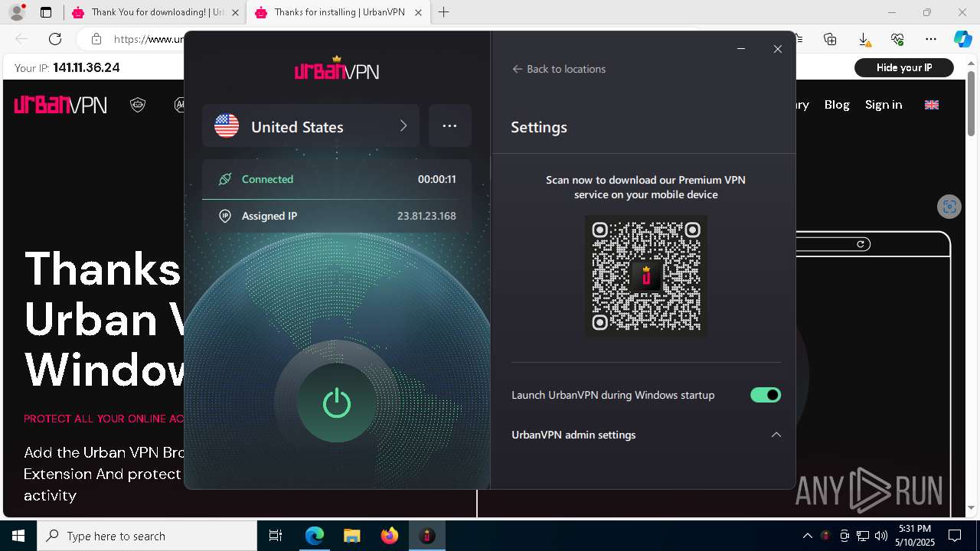The width and height of the screenshot is (980, 551).
Task: Open volume control in system tray
Action: [881, 536]
